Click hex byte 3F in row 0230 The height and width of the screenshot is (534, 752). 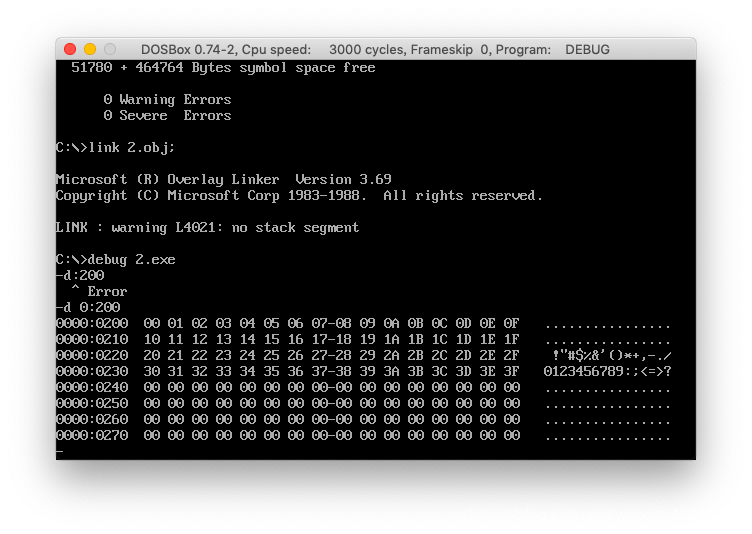512,371
